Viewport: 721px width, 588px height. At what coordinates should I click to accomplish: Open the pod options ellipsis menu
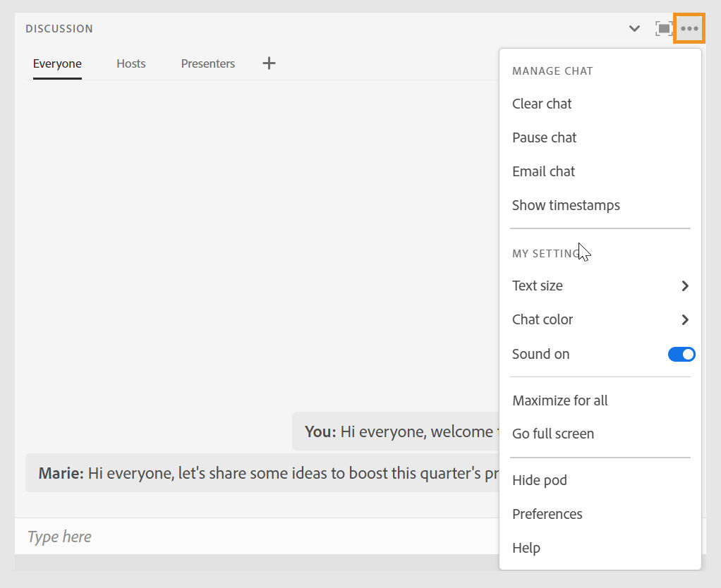coord(689,28)
